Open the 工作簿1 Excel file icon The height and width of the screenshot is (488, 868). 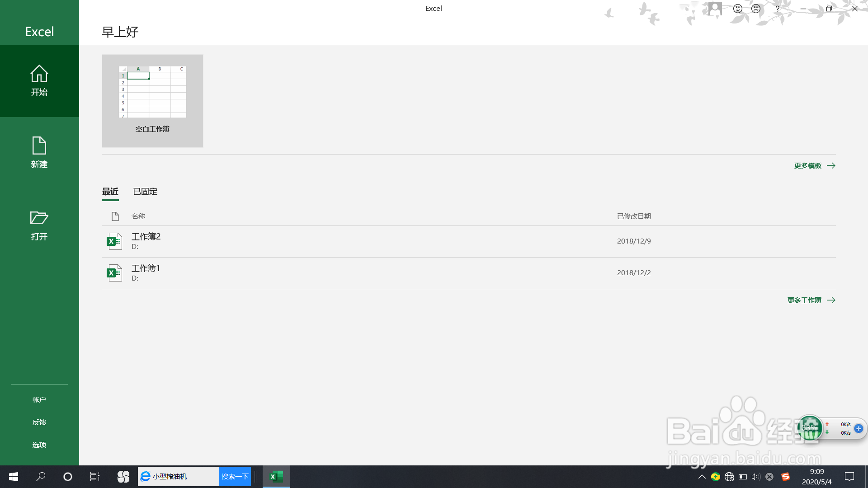pos(114,273)
